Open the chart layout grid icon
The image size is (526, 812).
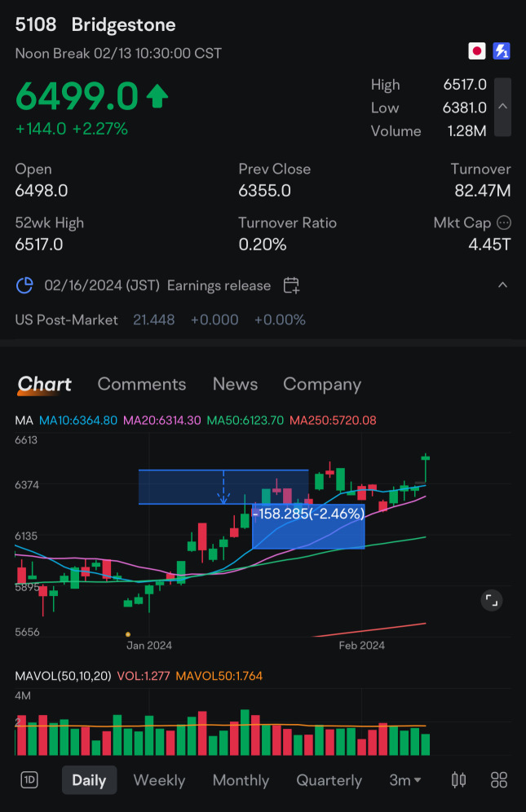tap(499, 779)
